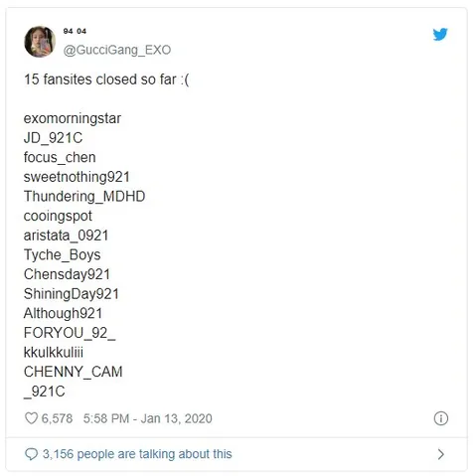Screen dimensions: 473x476
Task: Click the exomorningstar list entry
Action: click(x=73, y=118)
